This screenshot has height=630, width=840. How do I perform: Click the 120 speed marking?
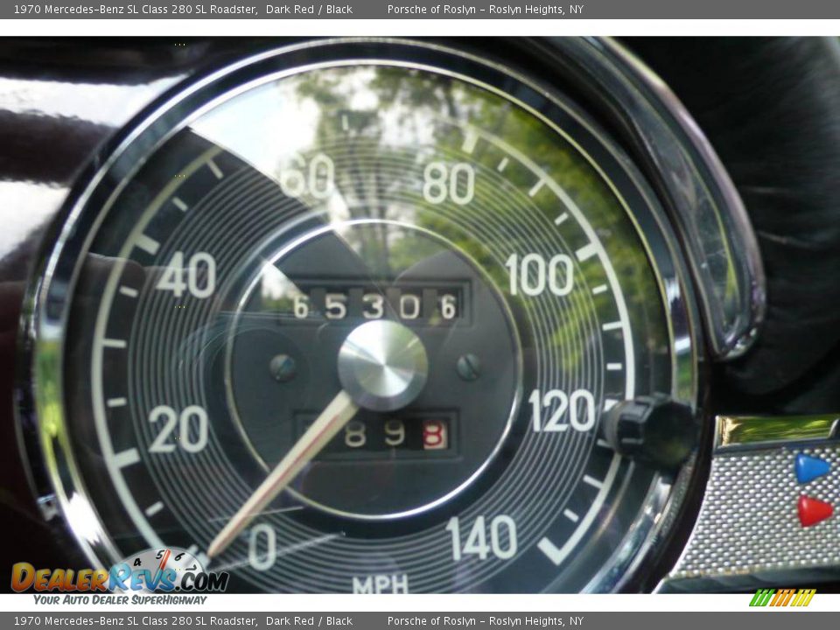562,411
